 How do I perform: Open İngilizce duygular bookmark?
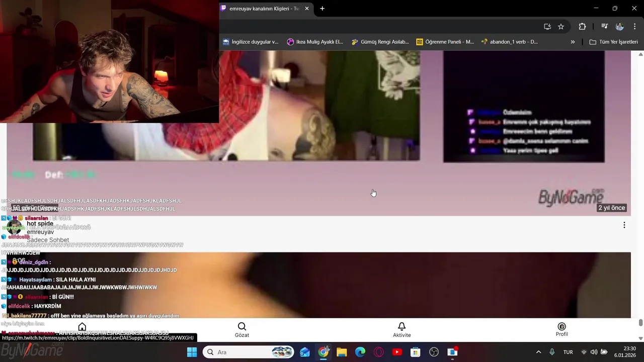pyautogui.click(x=251, y=42)
